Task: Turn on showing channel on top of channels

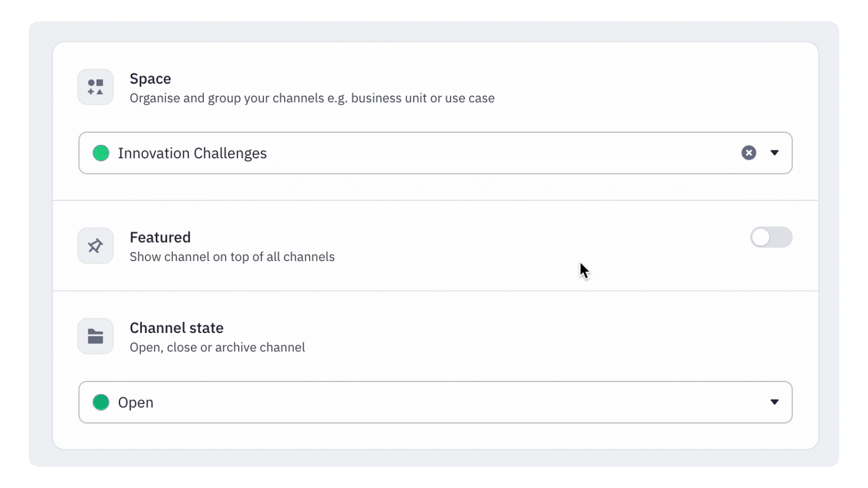Action: click(772, 237)
